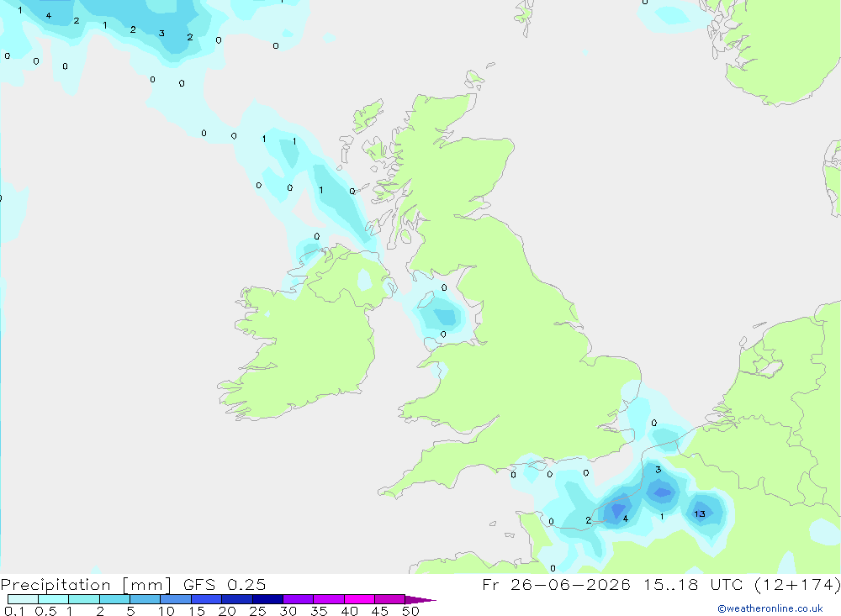This screenshot has height=616, width=841.
Task: Click the '3' value near the Dover Strait
Action: click(x=659, y=470)
